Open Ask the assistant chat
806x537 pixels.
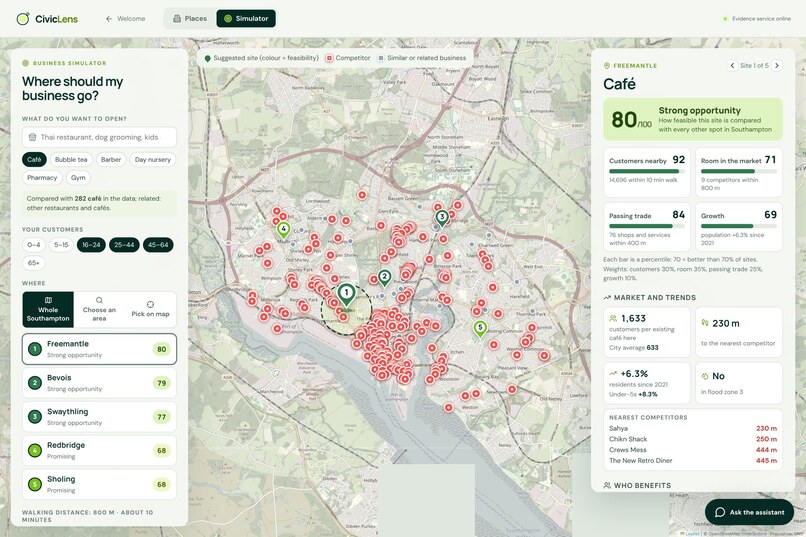click(x=749, y=512)
